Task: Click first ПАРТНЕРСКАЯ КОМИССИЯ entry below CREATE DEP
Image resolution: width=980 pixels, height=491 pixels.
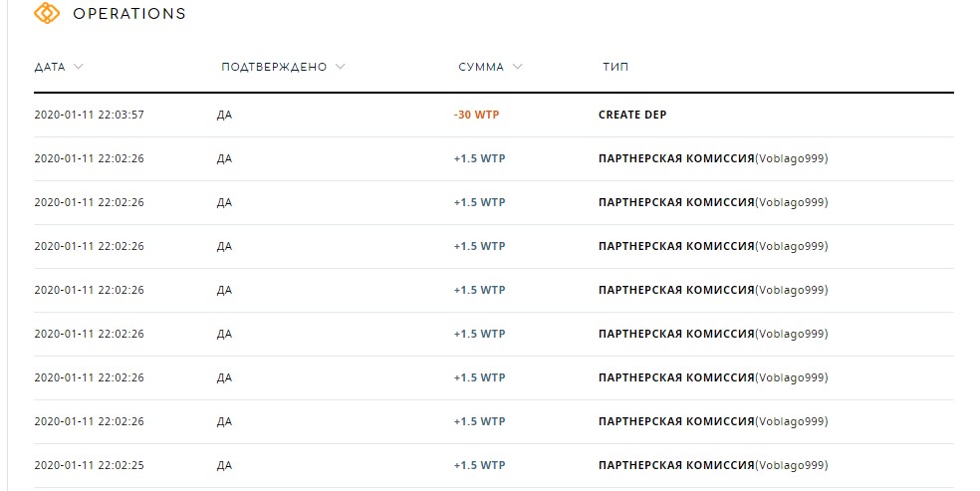Action: 676,158
